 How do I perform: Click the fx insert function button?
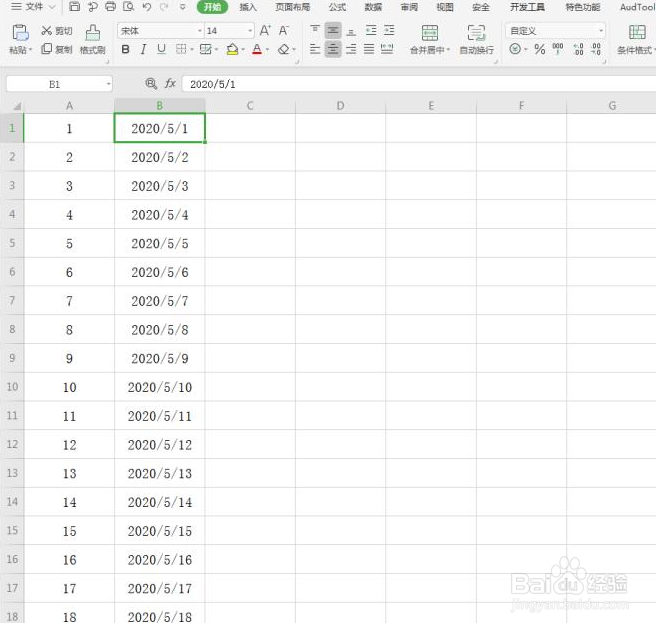tap(170, 83)
